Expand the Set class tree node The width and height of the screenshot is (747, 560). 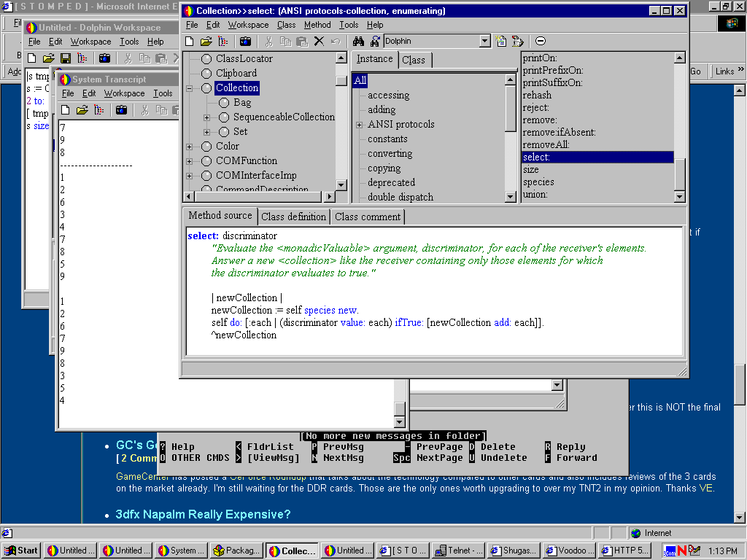pos(206,132)
